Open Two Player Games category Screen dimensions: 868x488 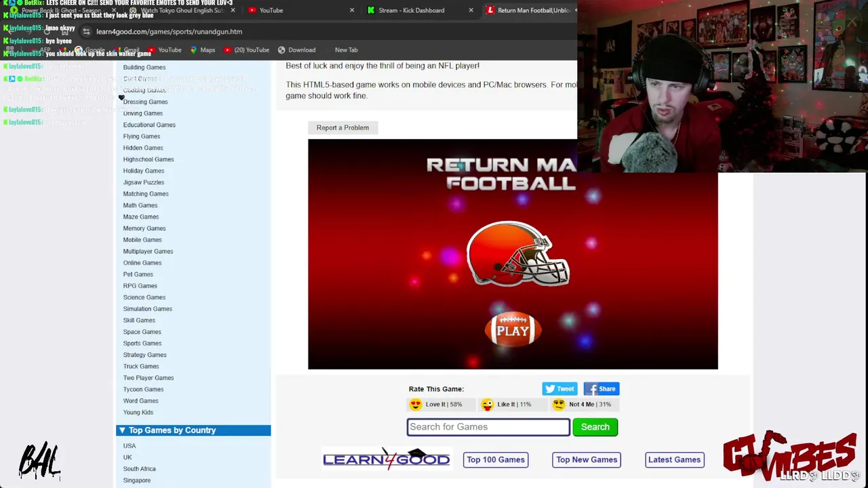tap(149, 378)
